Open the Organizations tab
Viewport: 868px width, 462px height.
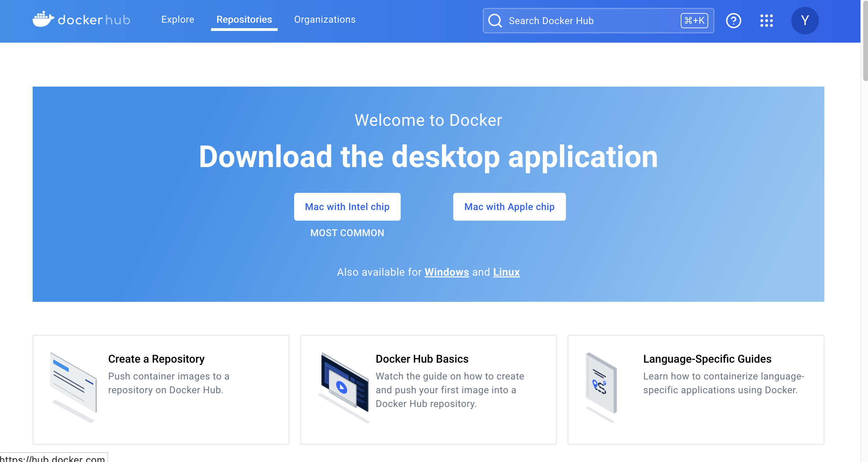325,20
